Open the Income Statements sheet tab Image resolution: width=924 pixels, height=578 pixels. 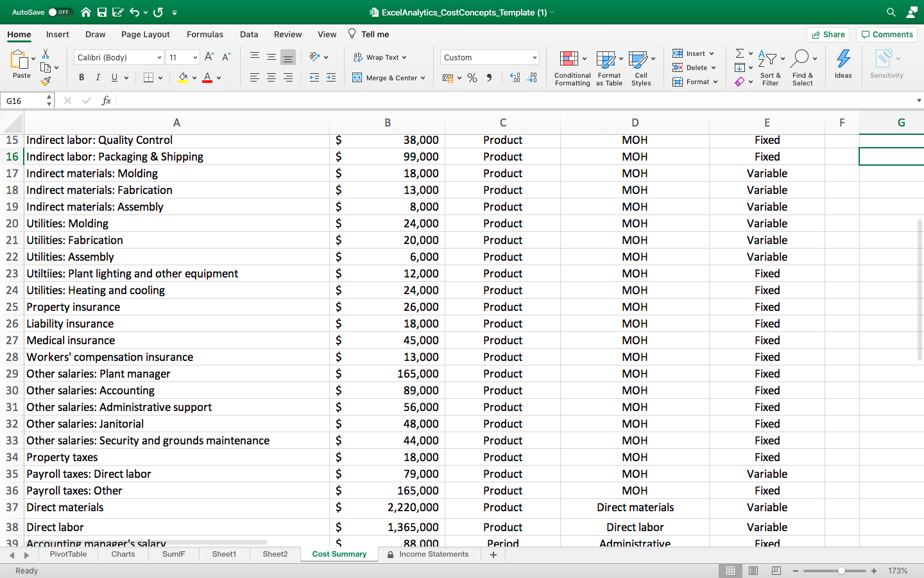pyautogui.click(x=428, y=554)
